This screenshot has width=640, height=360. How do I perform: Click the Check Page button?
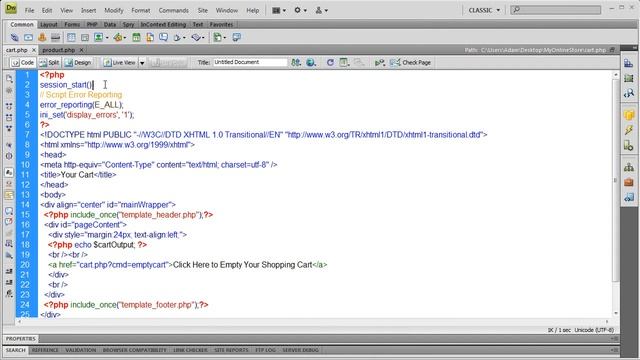coord(411,62)
